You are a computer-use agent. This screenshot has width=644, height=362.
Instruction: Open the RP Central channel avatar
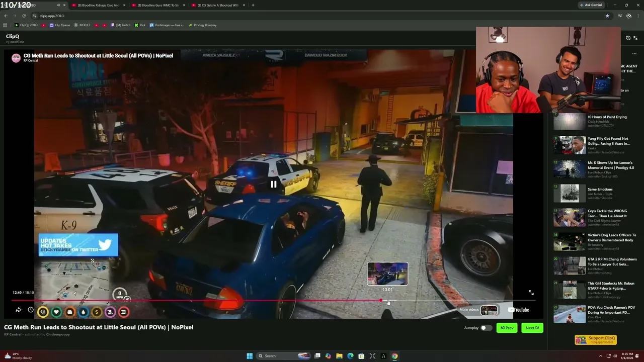pos(16,58)
